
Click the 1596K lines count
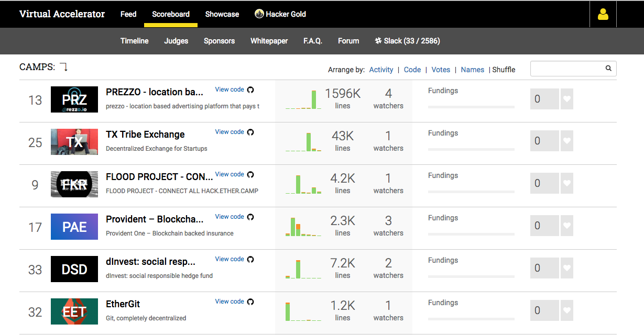[x=343, y=94]
